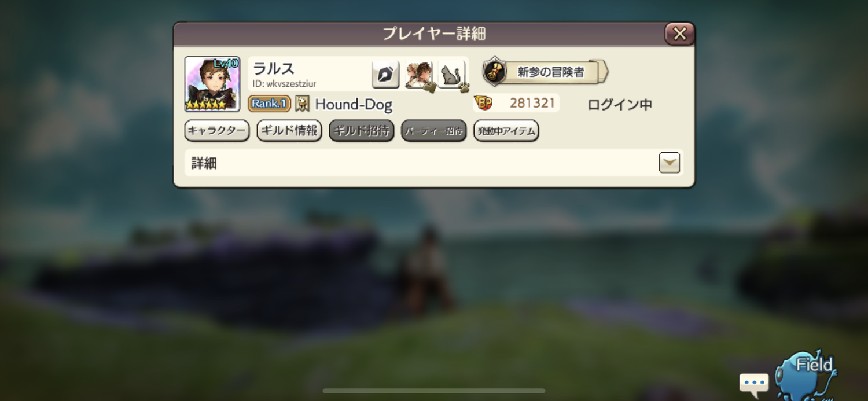The height and width of the screenshot is (401, 868).
Task: Show 発動中アイテム active items
Action: [x=506, y=131]
